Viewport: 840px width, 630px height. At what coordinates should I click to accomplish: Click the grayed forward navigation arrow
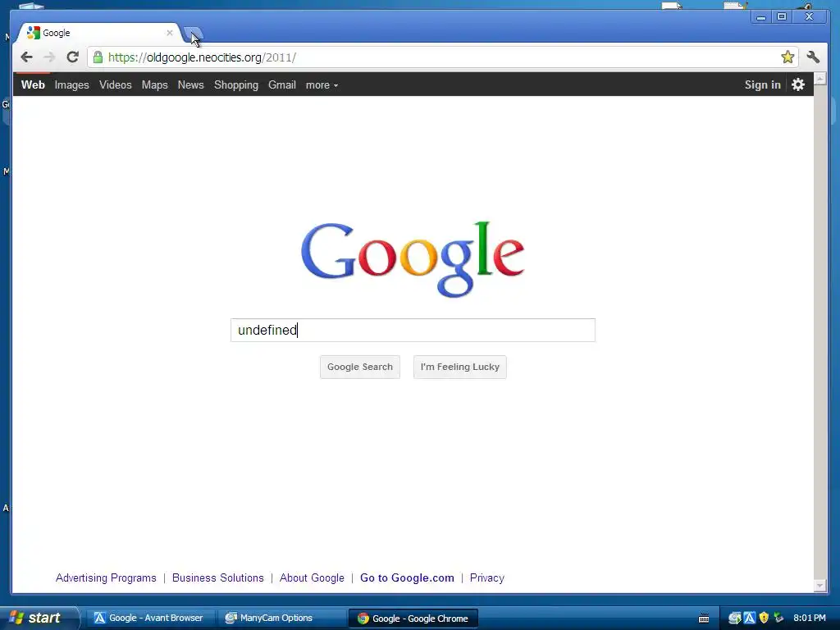(x=49, y=57)
